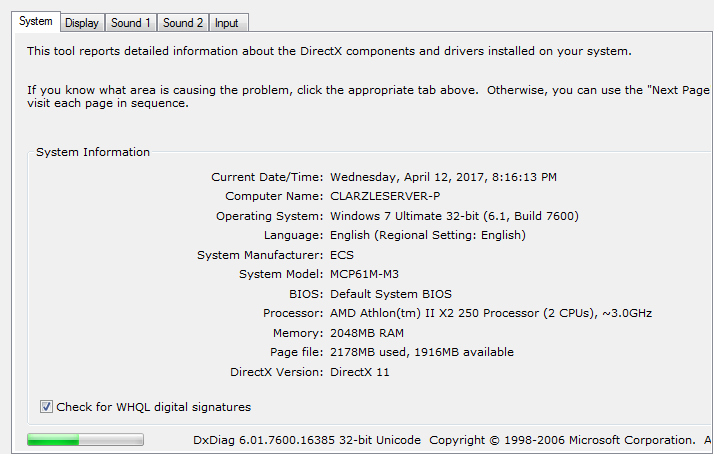The image size is (714, 454).
Task: Open the Sound 1 tab
Action: click(131, 22)
